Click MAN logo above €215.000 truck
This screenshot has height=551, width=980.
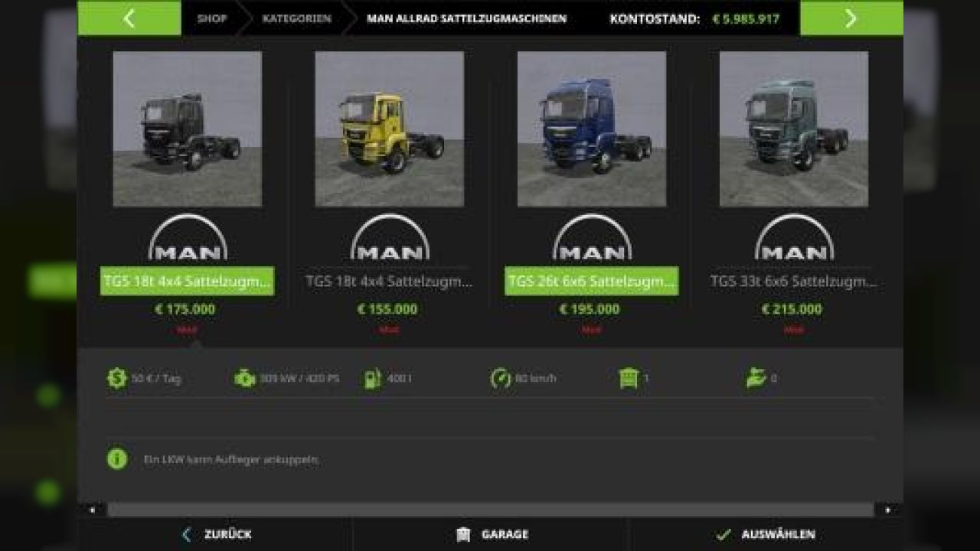coord(794,236)
